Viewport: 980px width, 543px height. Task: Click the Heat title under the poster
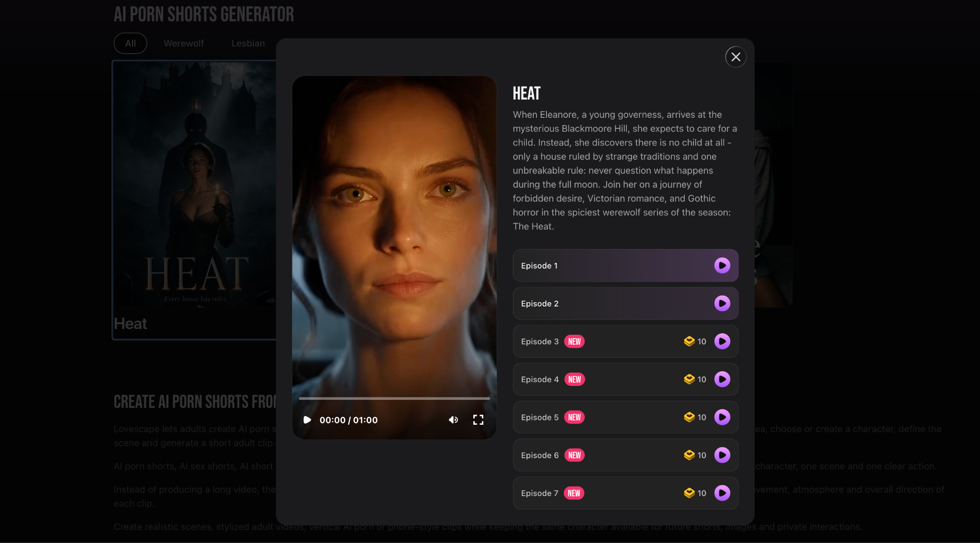(x=130, y=324)
